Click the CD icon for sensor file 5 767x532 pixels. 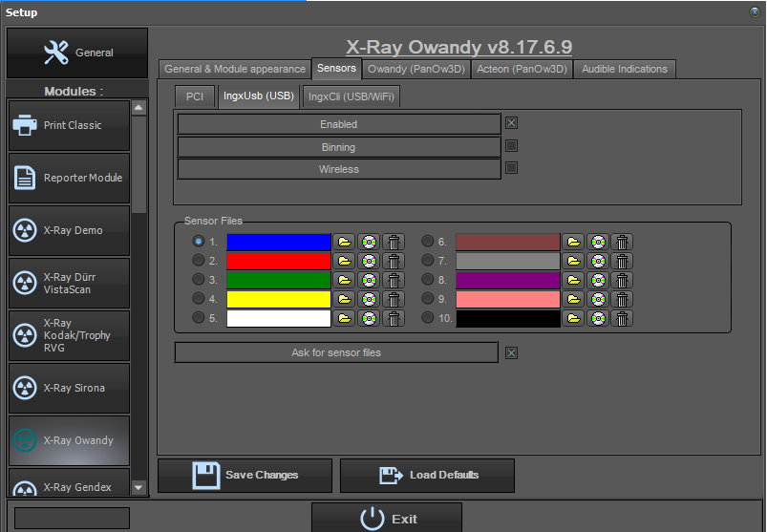(x=369, y=318)
